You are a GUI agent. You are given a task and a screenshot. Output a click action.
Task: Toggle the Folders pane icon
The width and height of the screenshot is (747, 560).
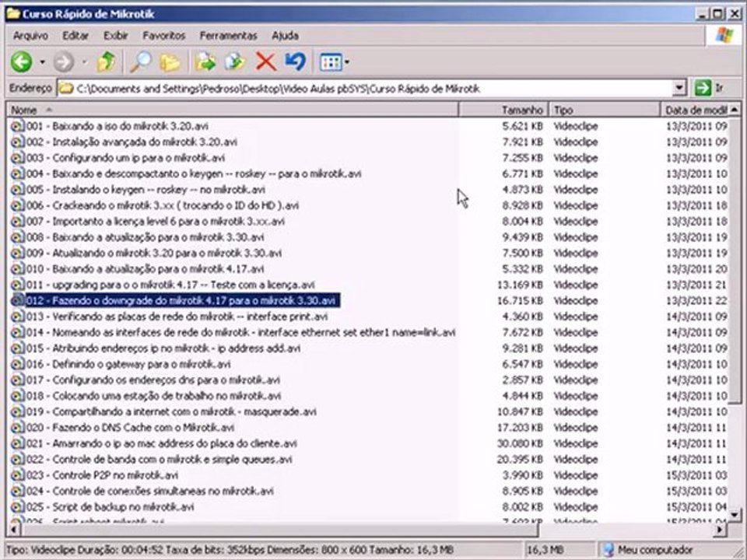170,62
